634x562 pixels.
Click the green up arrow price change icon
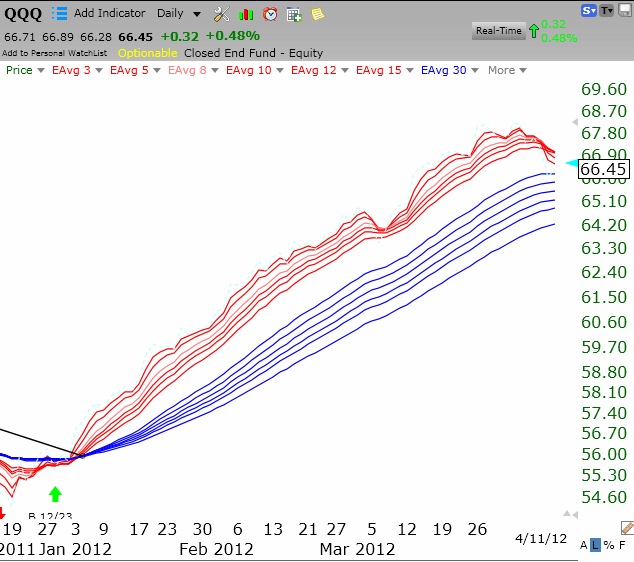(534, 31)
